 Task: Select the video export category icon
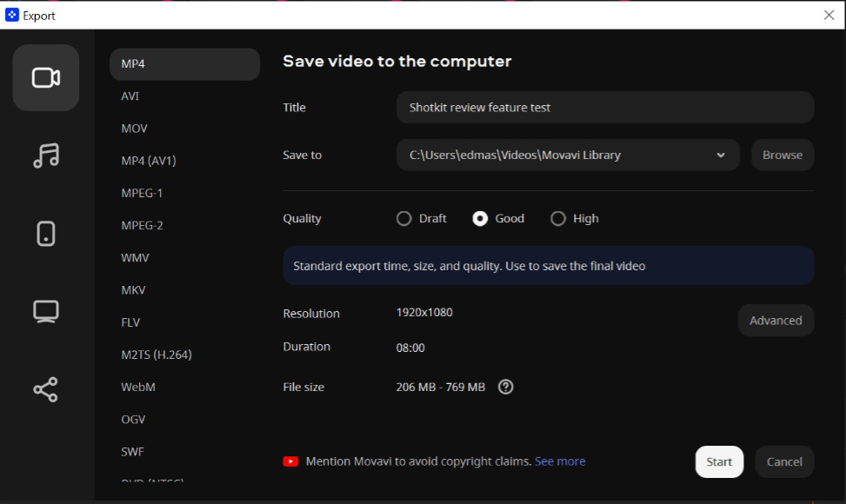46,77
